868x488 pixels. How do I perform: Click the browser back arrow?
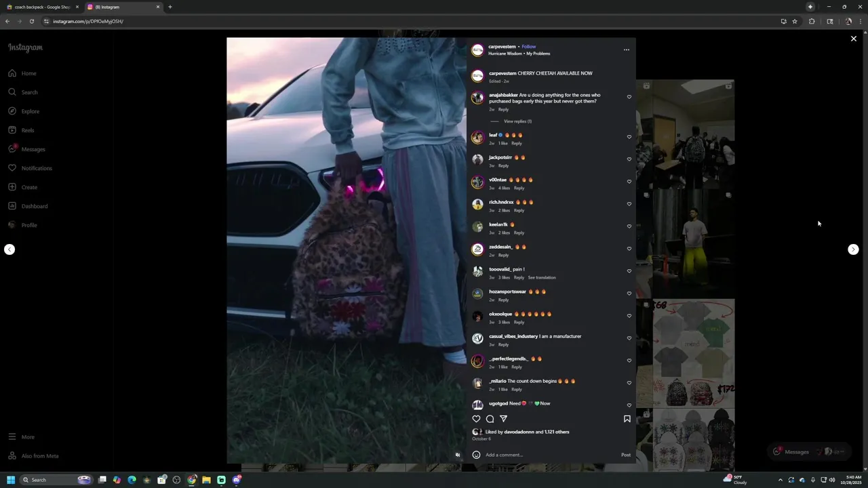pyautogui.click(x=7, y=21)
